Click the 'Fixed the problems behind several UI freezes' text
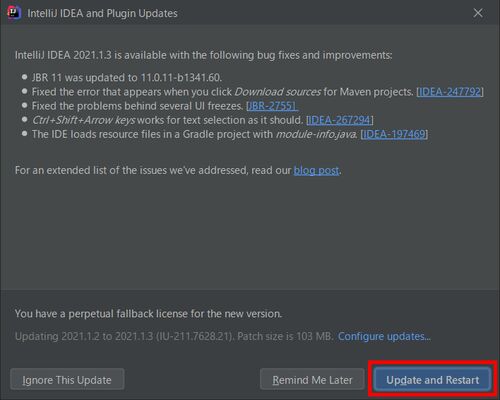Image resolution: width=500 pixels, height=400 pixels. [137, 106]
